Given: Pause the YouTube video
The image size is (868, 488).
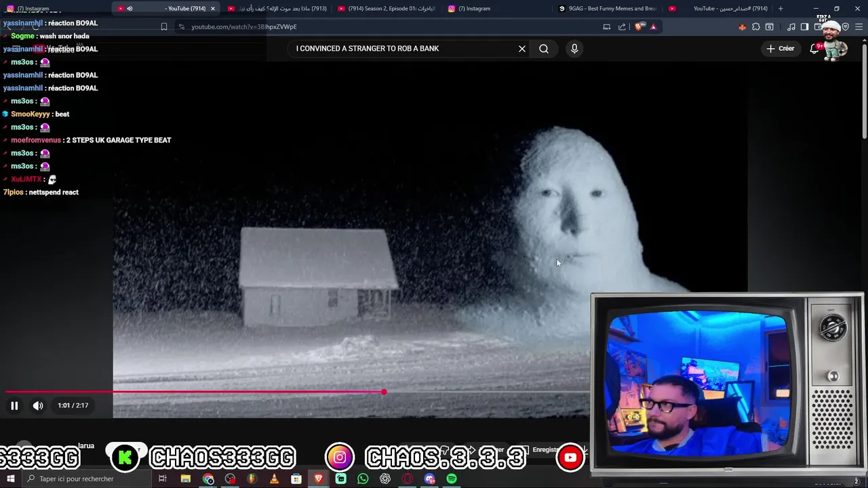Looking at the screenshot, I should (14, 405).
